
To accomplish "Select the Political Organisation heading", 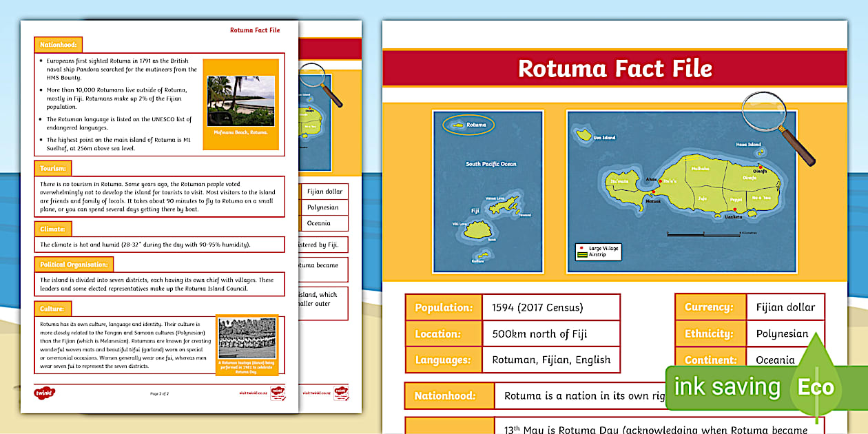I will 74,265.
